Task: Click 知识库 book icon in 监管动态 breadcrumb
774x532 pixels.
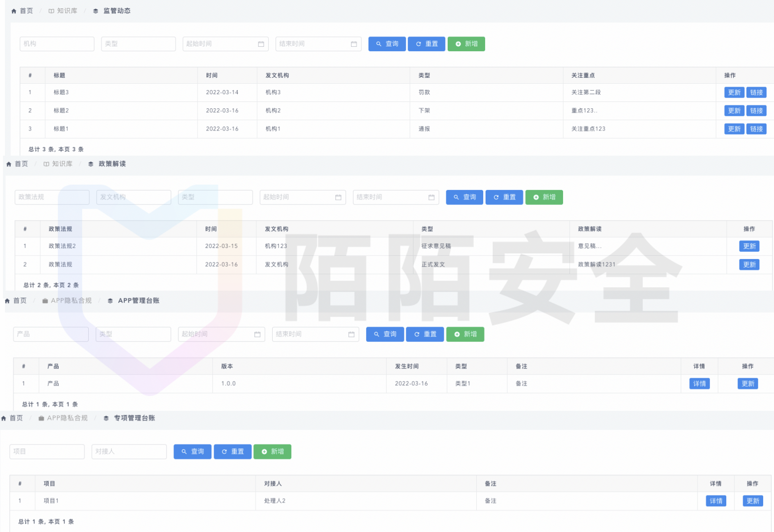Action: pos(51,11)
